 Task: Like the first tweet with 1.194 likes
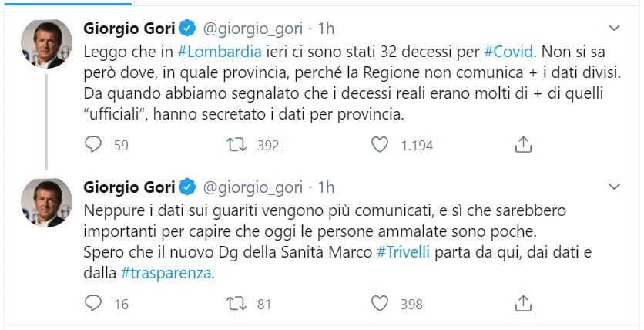[x=379, y=144]
